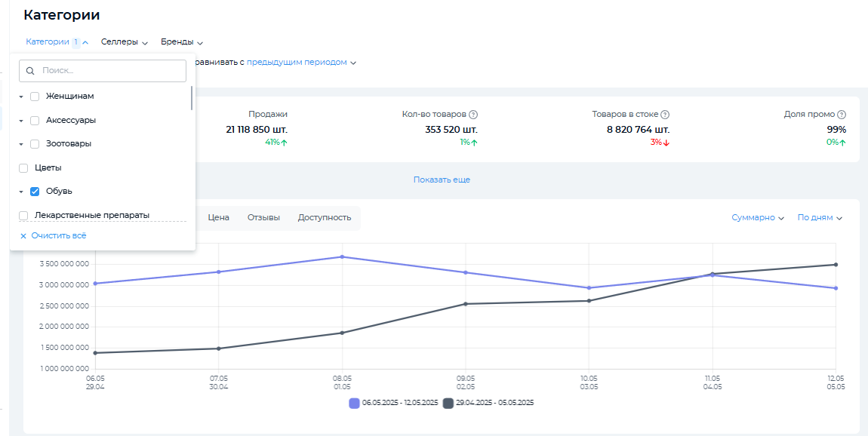Enable the Цветы category checkbox
Viewport: 868px width, 436px height.
tap(23, 168)
